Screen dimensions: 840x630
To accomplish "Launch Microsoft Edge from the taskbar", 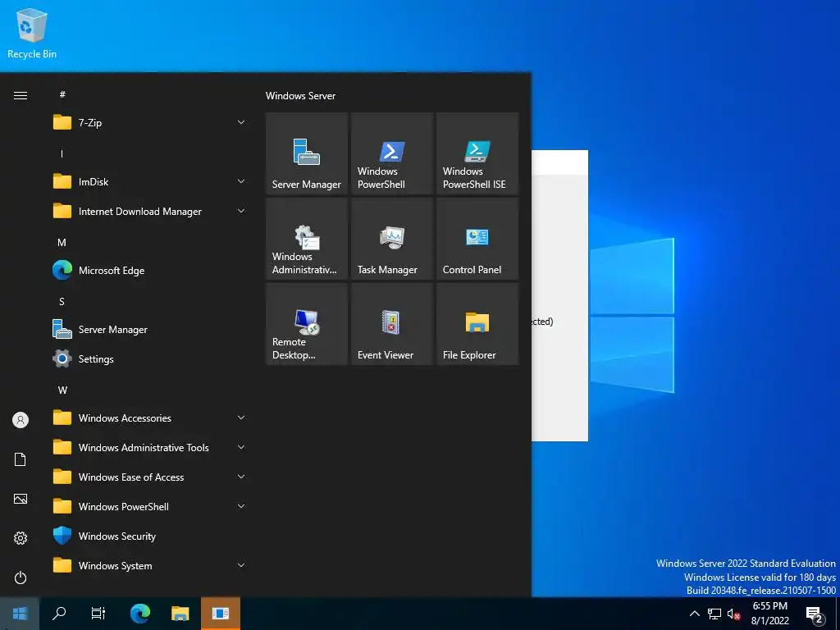I will (x=140, y=614).
